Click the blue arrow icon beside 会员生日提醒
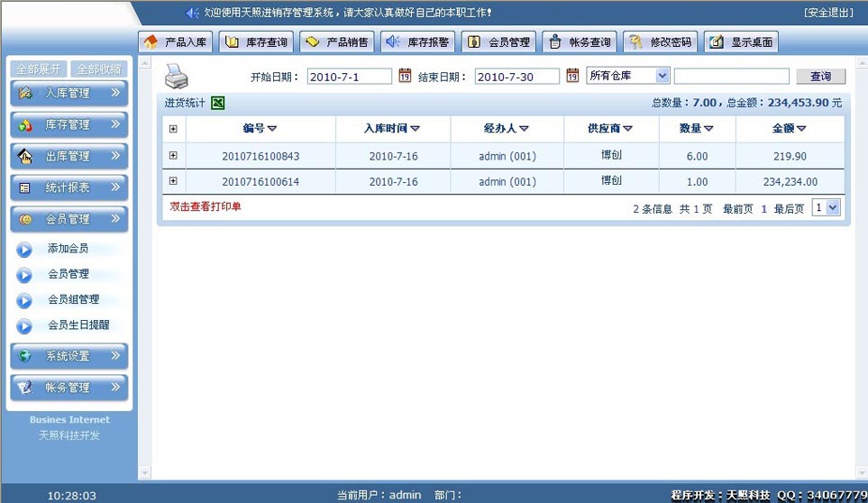The image size is (868, 503). tap(23, 326)
